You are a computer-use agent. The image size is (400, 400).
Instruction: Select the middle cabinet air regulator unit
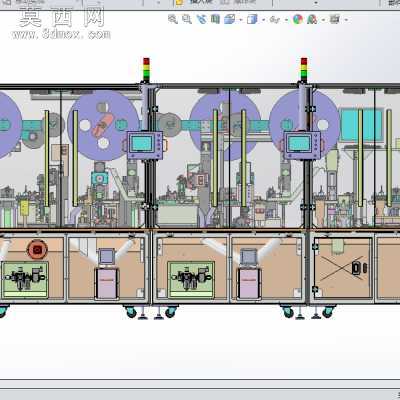pyautogui.click(x=191, y=279)
